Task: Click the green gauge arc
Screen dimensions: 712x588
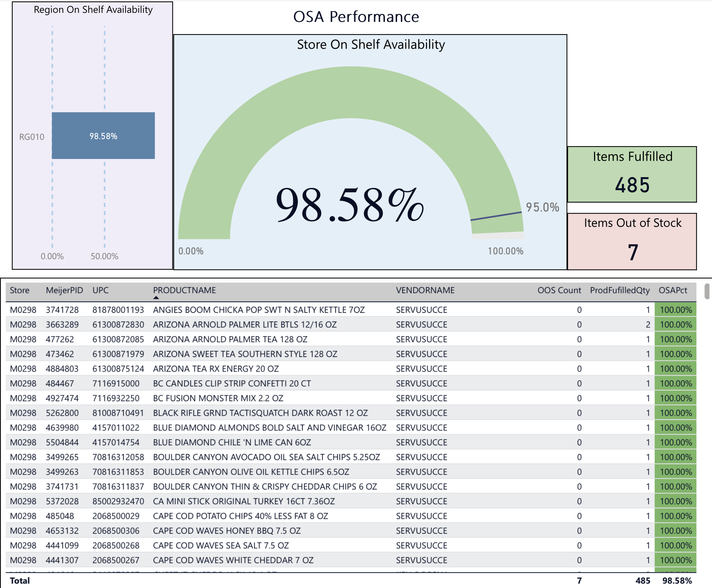Action: coord(351,92)
